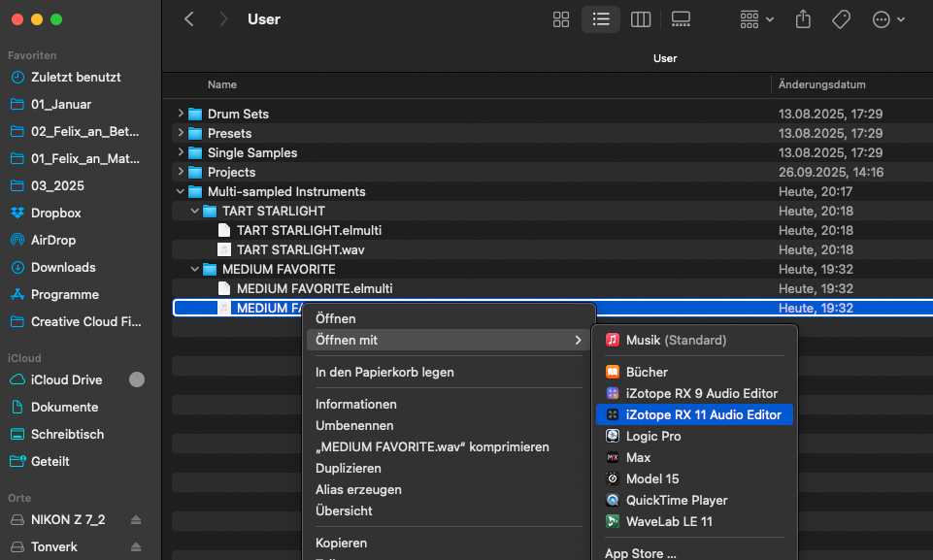Click the Share icon in toolbar

[x=803, y=19]
